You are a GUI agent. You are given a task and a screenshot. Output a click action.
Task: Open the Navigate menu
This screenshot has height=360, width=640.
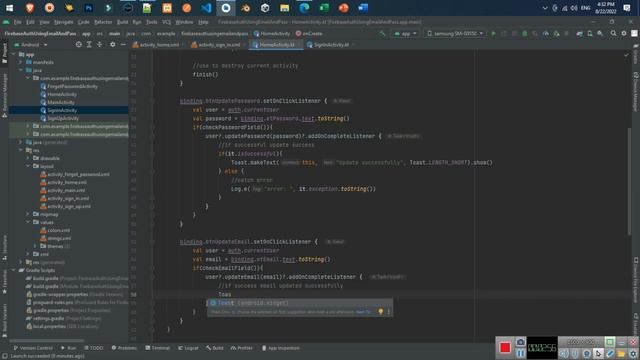coord(64,22)
